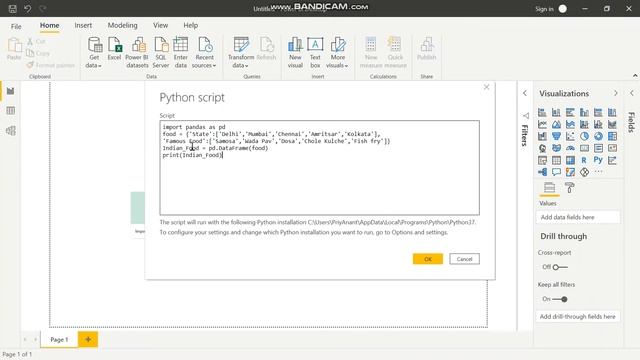Screen dimensions: 640x360
Task: Get more visuals via ellipsis icon
Action: click(598, 172)
